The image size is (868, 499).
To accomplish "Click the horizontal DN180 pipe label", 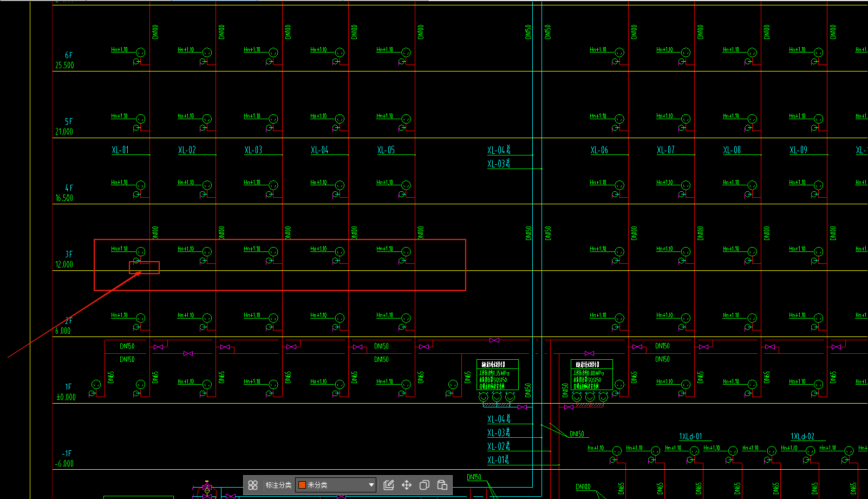I will pyautogui.click(x=583, y=487).
